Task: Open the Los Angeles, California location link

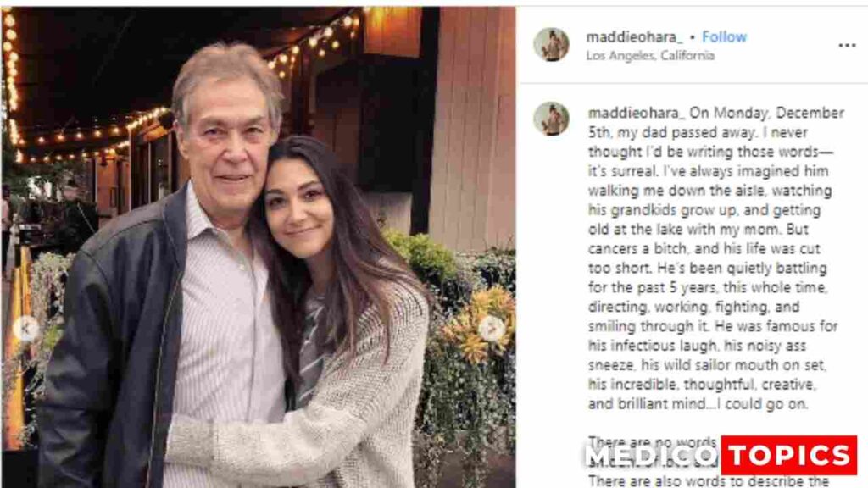Action: (x=650, y=56)
